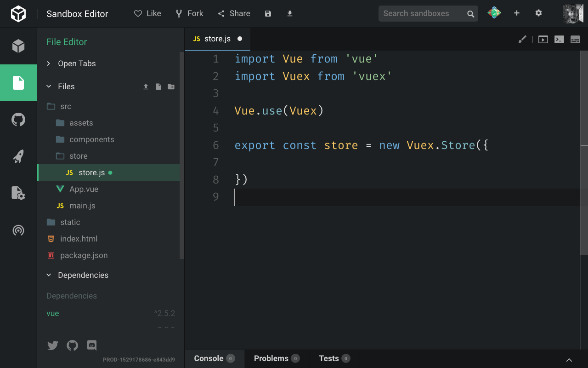Open the Configuration Files panel
The height and width of the screenshot is (368, 588).
click(x=18, y=193)
